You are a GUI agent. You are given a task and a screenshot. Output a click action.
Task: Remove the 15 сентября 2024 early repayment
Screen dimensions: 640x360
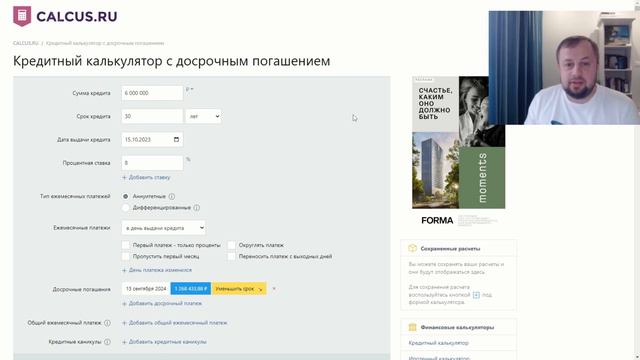[x=274, y=289]
